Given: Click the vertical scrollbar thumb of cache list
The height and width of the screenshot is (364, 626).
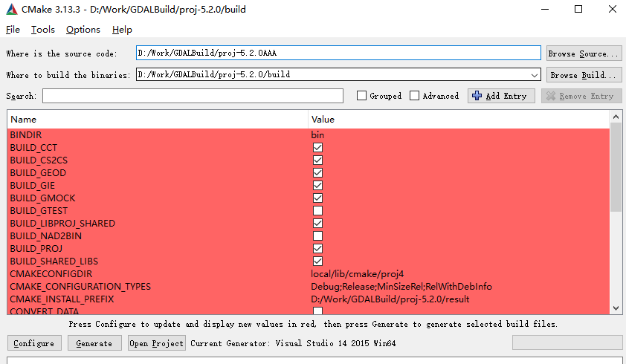Looking at the screenshot, I should (x=616, y=167).
